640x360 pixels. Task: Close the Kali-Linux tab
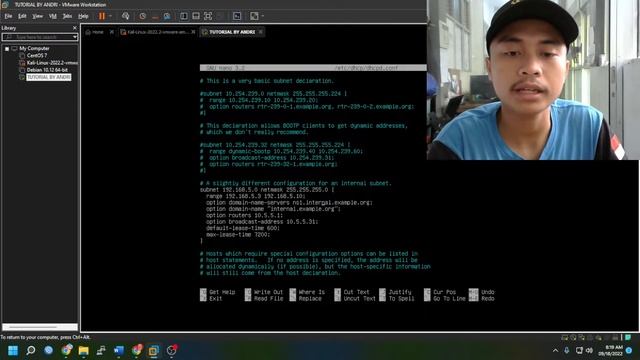[193, 32]
